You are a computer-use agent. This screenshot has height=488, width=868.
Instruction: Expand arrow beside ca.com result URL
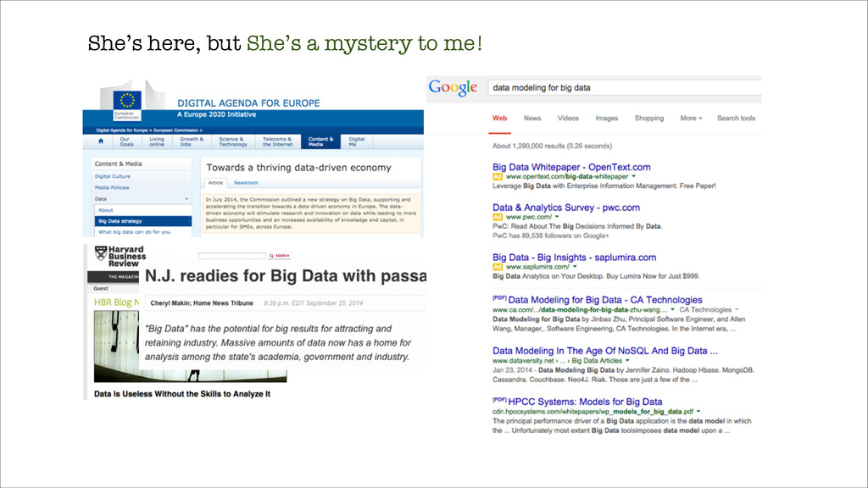tap(672, 310)
